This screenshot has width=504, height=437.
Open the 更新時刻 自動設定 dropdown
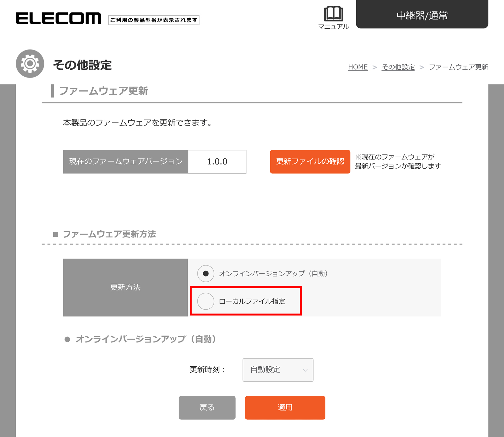(278, 370)
